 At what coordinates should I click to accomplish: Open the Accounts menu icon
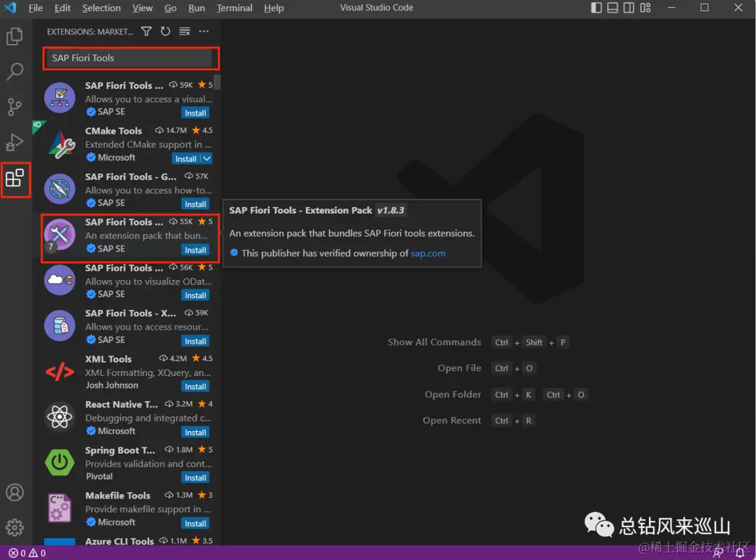tap(15, 493)
